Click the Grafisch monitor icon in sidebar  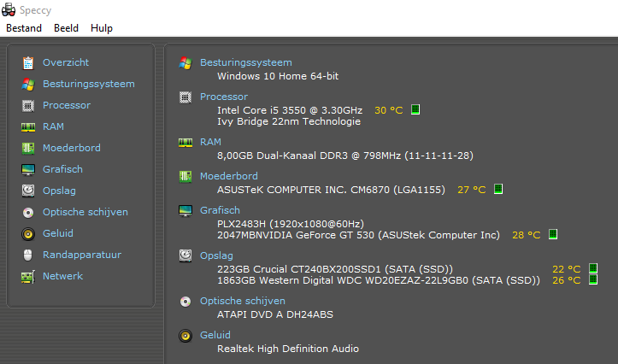click(28, 169)
